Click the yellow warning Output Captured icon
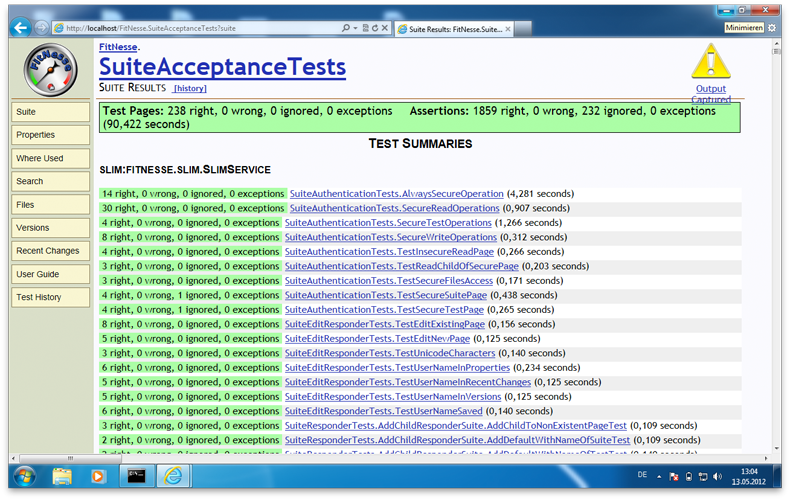Image resolution: width=790 pixels, height=500 pixels. point(710,61)
